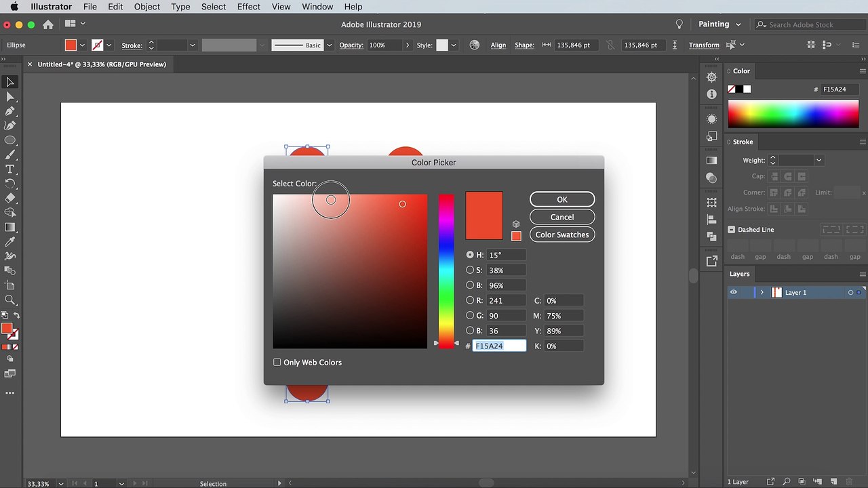The height and width of the screenshot is (488, 868).
Task: Hide Layer 1 with eye icon
Action: tap(733, 293)
